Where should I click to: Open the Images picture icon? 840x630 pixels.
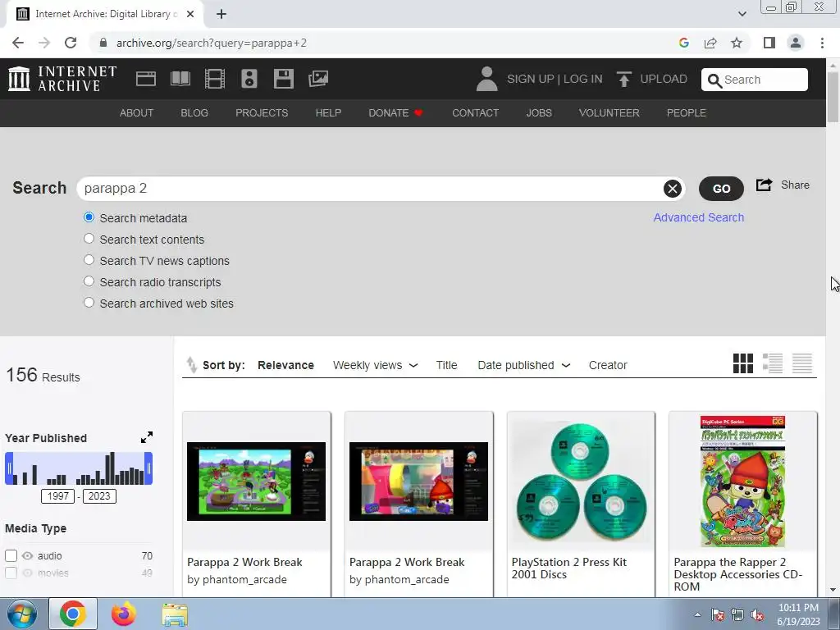pyautogui.click(x=318, y=79)
